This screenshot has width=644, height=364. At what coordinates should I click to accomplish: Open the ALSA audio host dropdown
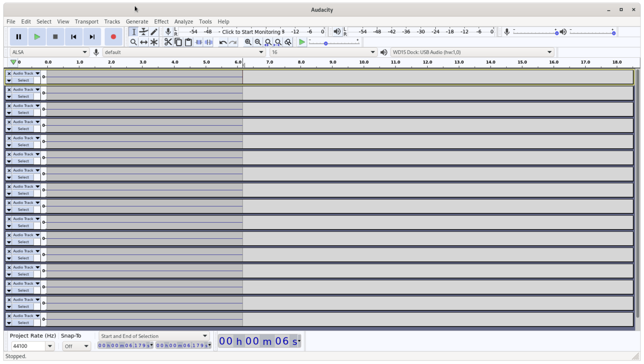click(49, 52)
